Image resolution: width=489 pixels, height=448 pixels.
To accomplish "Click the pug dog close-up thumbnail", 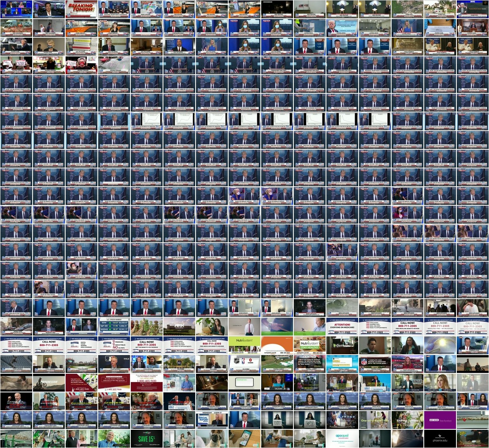I will [212, 438].
